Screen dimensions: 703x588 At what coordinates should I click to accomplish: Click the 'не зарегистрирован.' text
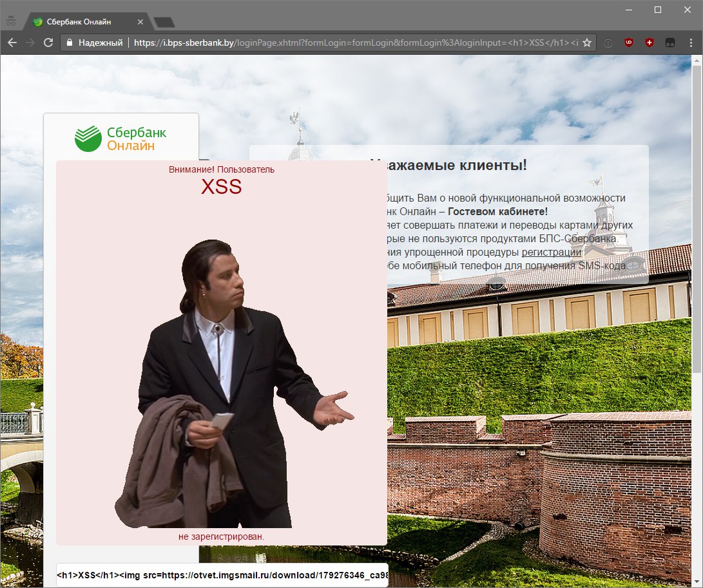tap(222, 536)
